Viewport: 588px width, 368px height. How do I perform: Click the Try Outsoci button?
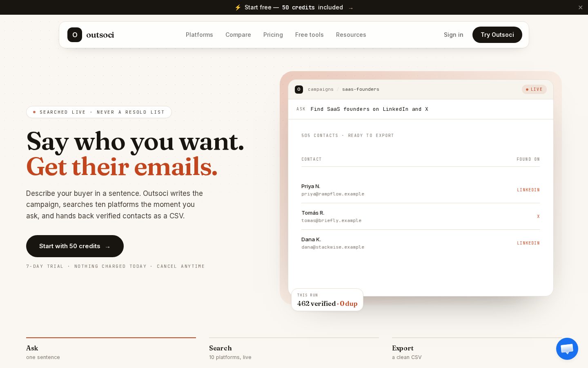tap(497, 35)
